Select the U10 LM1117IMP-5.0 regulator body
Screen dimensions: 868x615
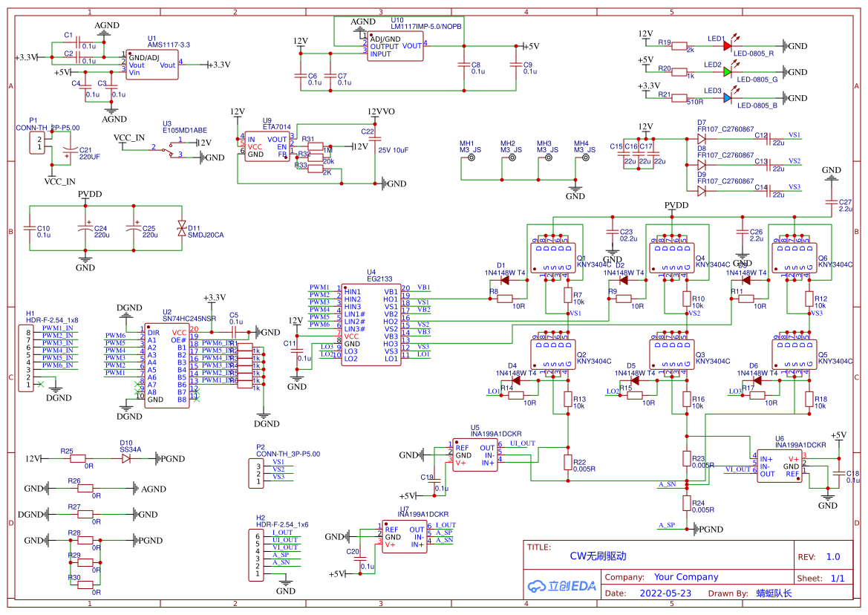point(395,46)
